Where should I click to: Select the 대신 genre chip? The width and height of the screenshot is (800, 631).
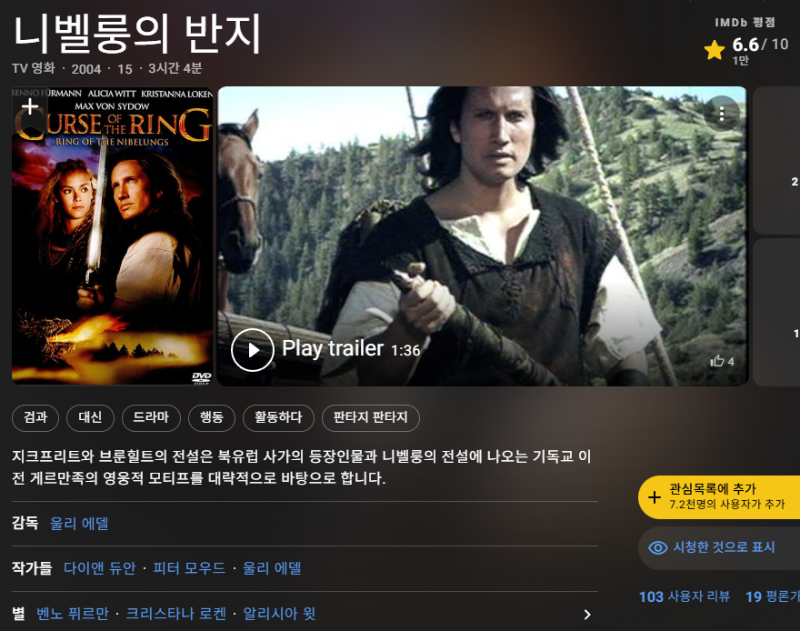pyautogui.click(x=90, y=418)
